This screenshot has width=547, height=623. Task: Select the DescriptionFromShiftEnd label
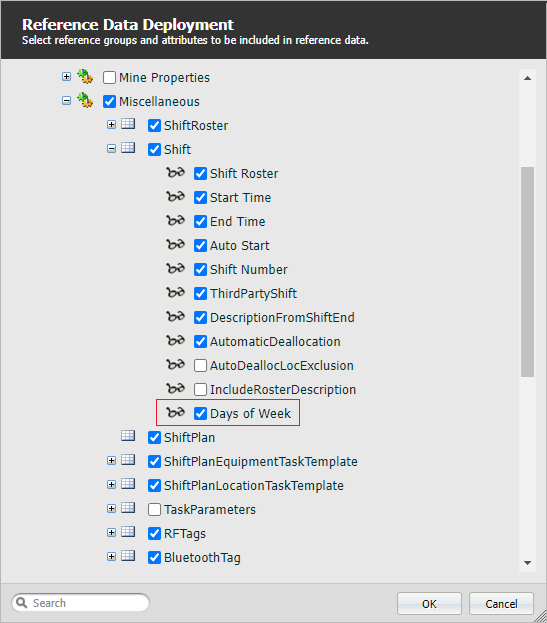(282, 317)
